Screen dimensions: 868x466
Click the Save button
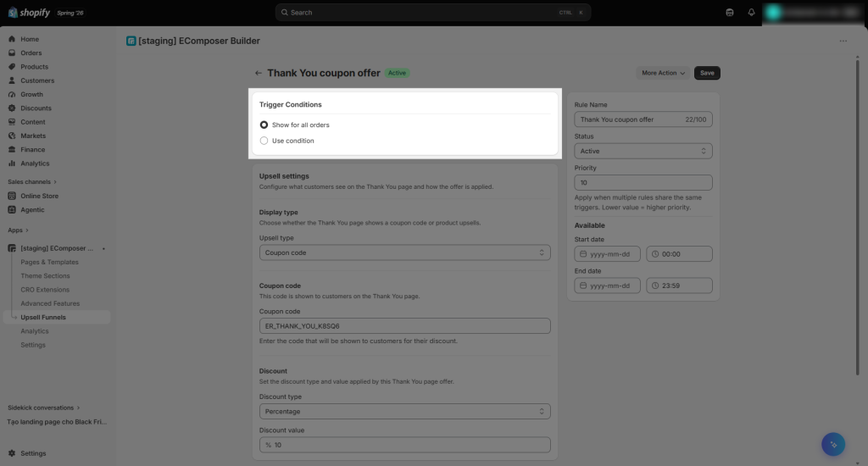pos(707,73)
